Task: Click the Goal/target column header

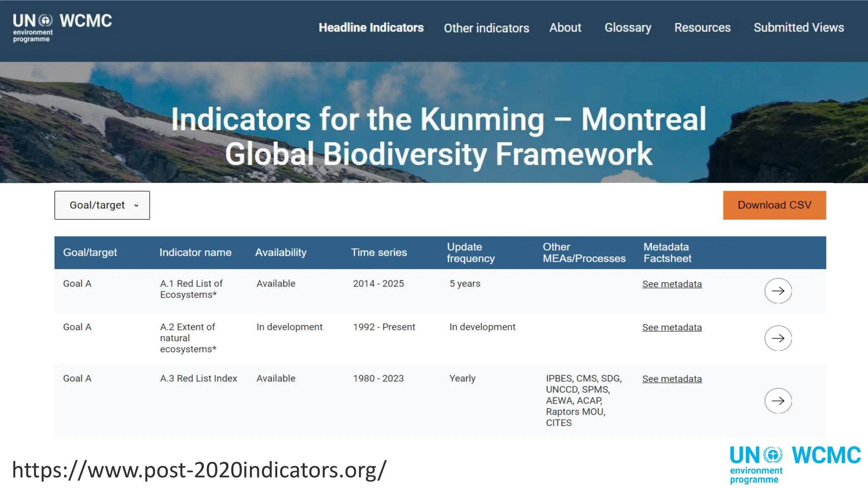Action: coord(90,252)
